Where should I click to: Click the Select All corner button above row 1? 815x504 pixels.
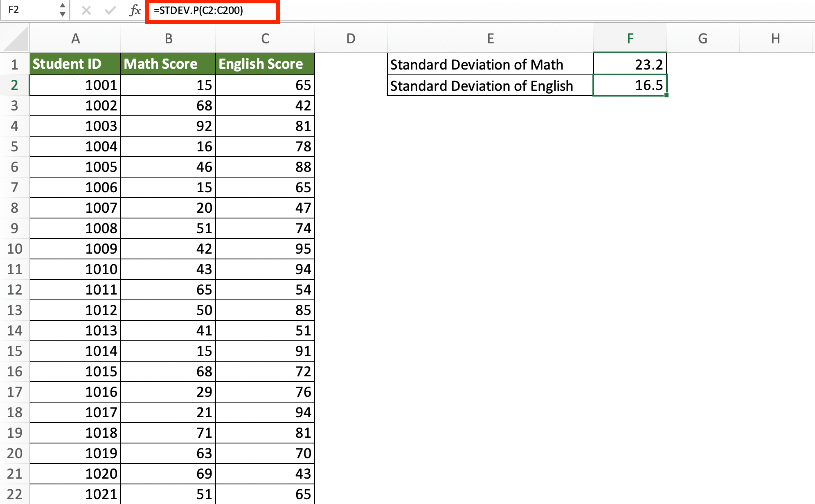tap(15, 38)
